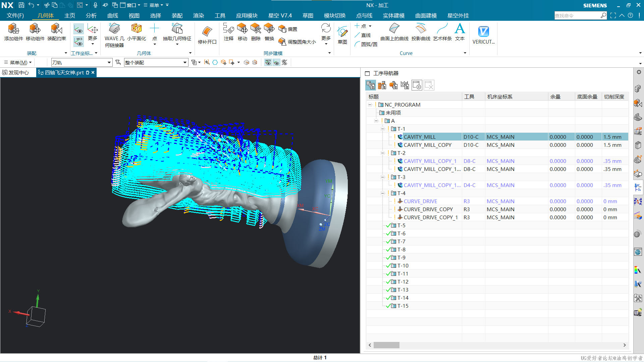Click the navigator horizontal scrollbar thumb
Screen dimensions: 644x362
386,345
